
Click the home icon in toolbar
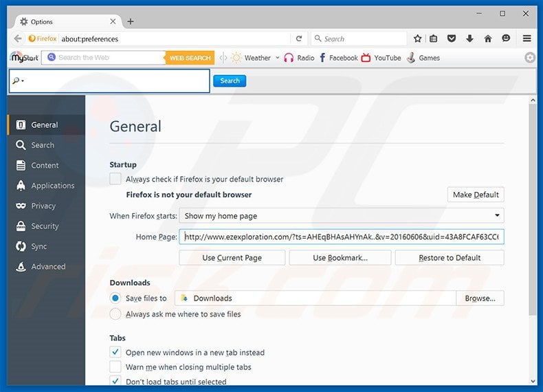click(487, 39)
